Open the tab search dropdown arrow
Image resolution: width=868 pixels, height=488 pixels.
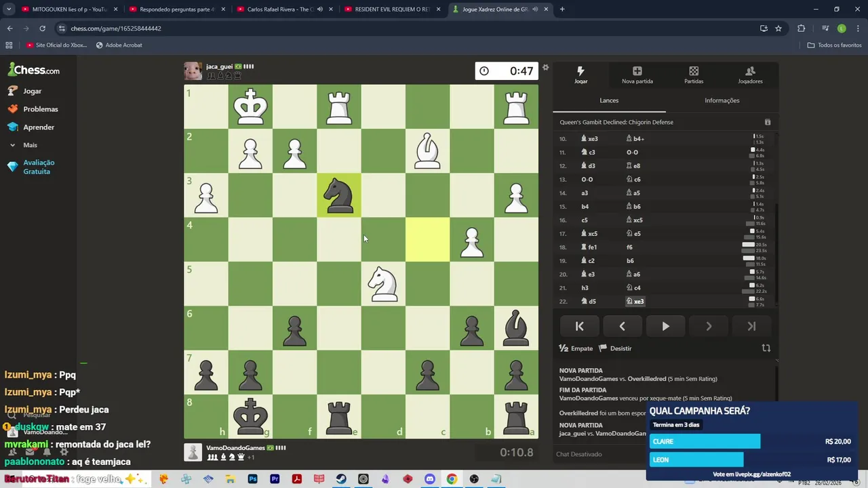(x=9, y=9)
